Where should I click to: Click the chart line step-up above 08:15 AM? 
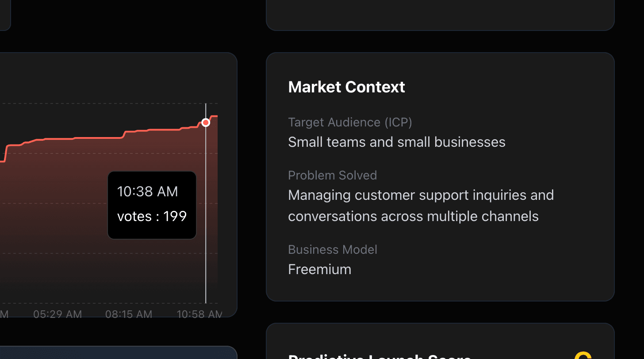click(125, 134)
